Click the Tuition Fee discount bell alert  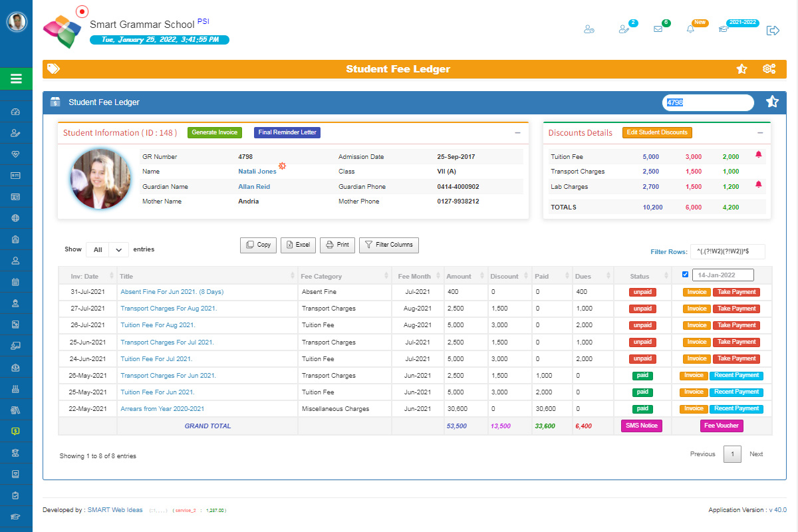tap(759, 155)
